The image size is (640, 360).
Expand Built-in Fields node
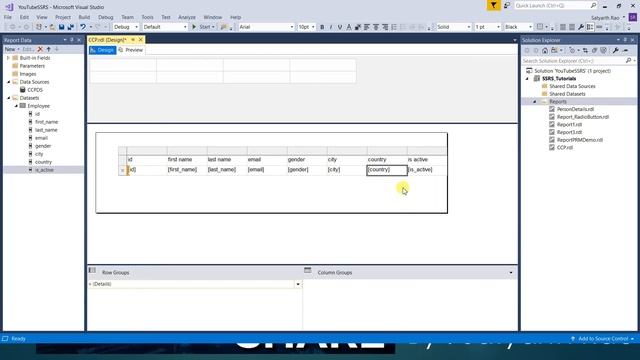point(8,58)
